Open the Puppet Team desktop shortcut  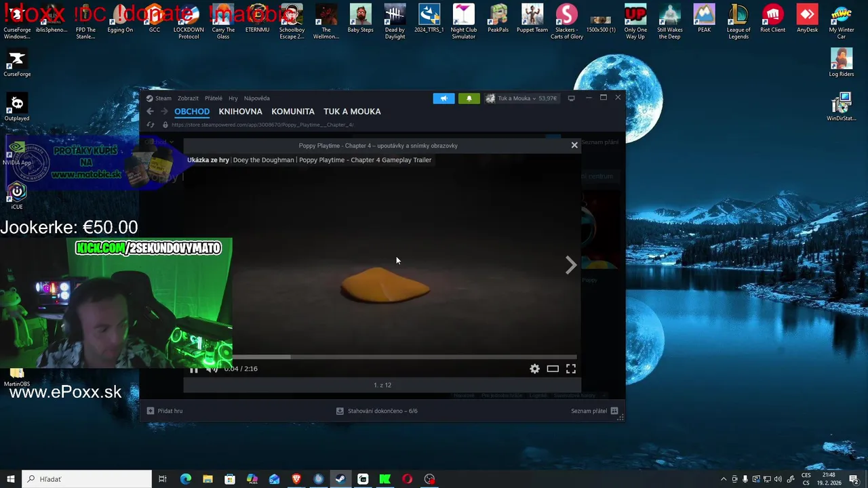coord(532,20)
